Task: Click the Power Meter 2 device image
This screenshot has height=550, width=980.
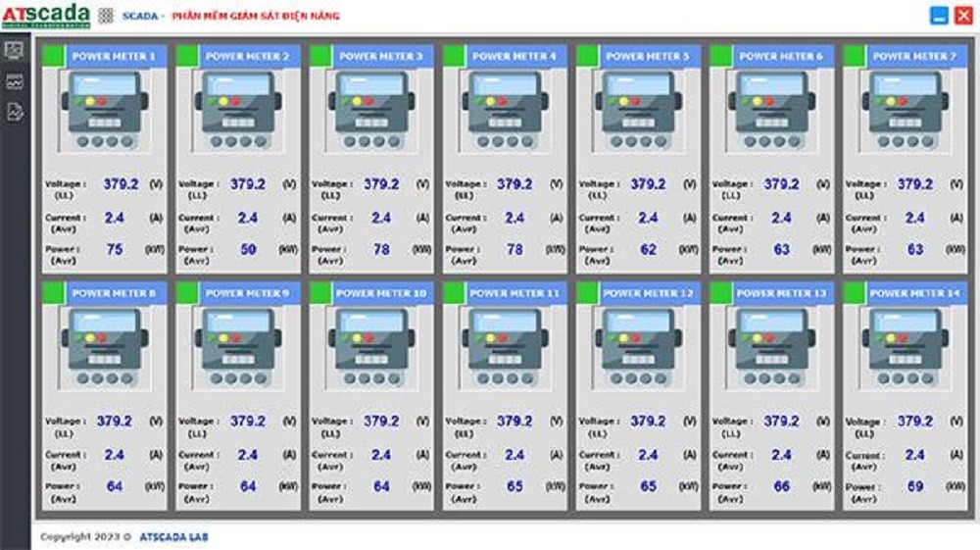Action: click(x=238, y=111)
